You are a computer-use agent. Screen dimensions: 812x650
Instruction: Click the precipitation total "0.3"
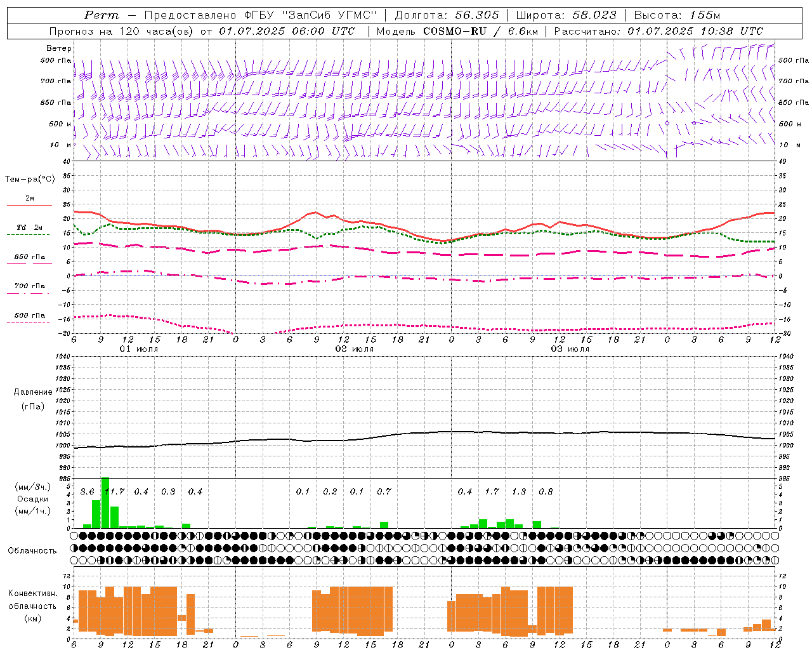168,492
